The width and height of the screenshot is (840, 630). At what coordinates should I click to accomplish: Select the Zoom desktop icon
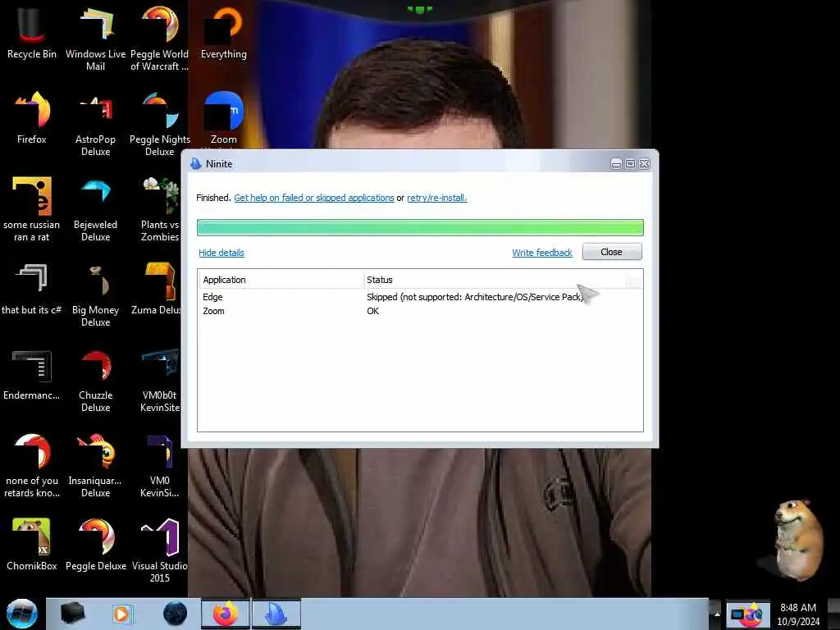223,118
